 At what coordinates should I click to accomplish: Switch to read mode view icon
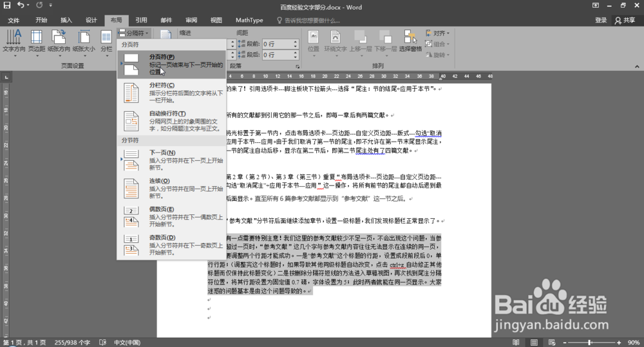point(516,342)
